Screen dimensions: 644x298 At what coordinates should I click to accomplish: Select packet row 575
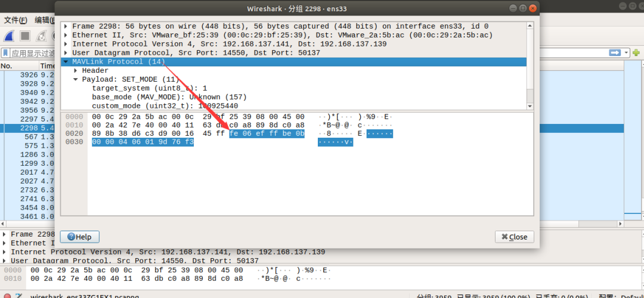[x=27, y=145]
